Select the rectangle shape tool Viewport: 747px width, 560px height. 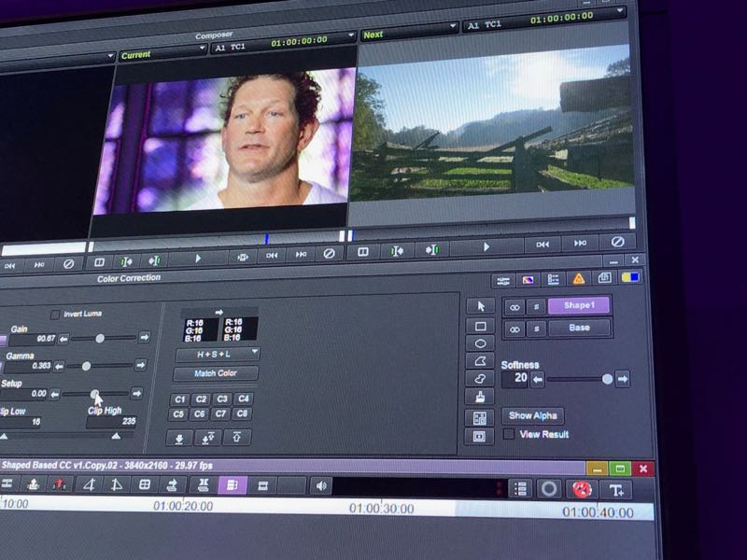click(x=480, y=325)
